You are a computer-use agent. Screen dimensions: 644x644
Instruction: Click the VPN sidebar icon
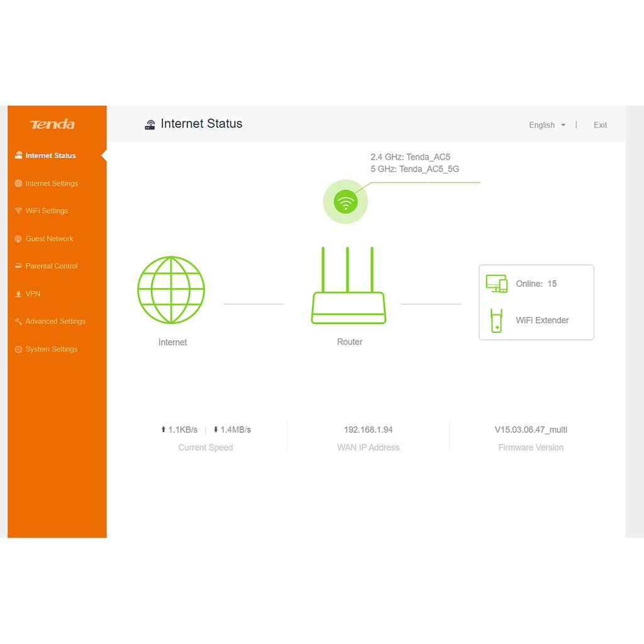[18, 294]
